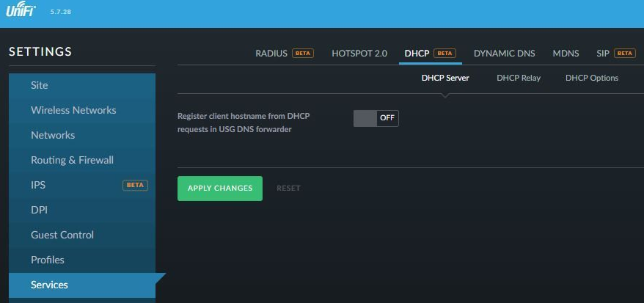Viewport: 644px width, 303px height.
Task: Switch to HOTSPOT 2.0 tab
Action: coord(359,54)
